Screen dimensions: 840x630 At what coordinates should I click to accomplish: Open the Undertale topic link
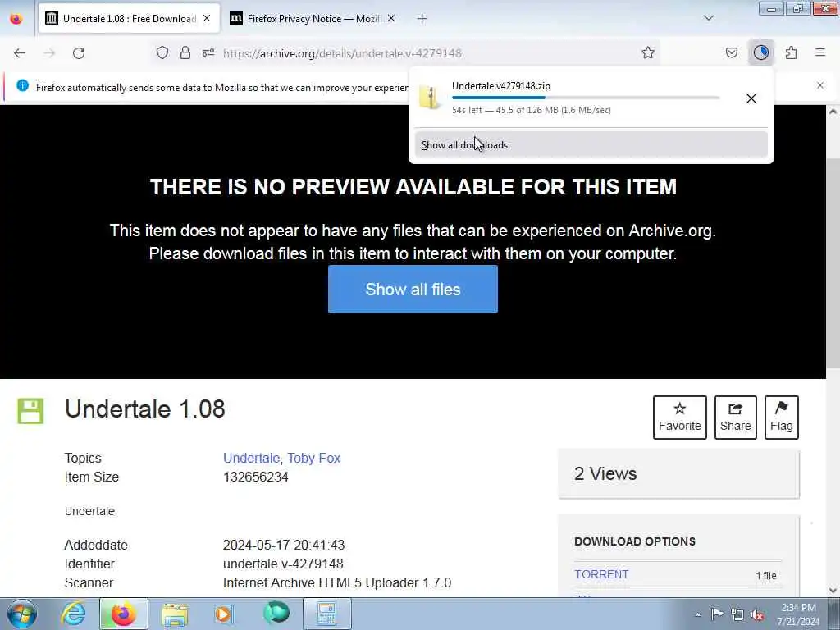tap(251, 458)
